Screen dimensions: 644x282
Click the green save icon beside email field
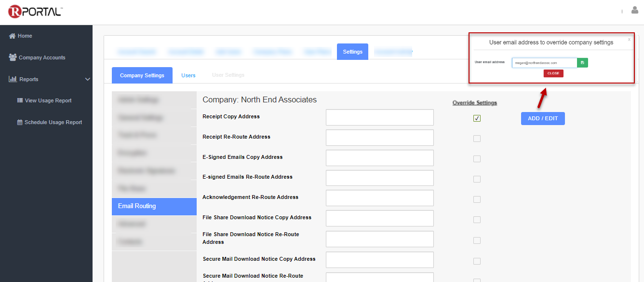pyautogui.click(x=582, y=63)
